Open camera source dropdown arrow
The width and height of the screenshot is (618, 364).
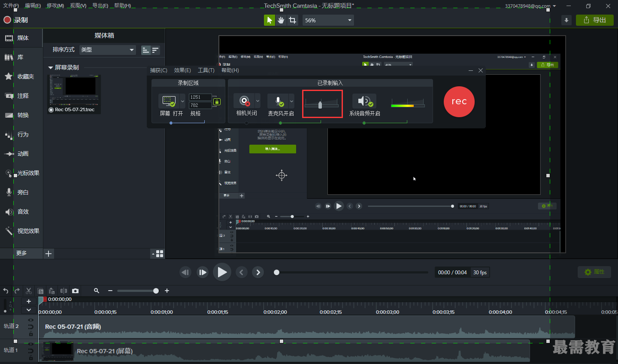click(257, 101)
